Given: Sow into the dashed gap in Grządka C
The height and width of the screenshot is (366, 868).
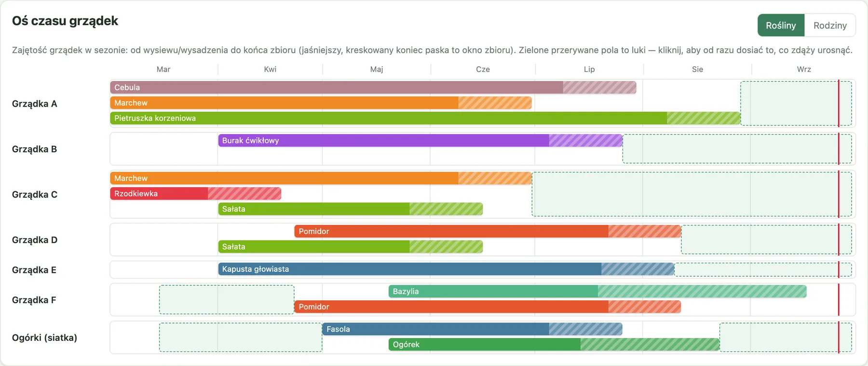Looking at the screenshot, I should pos(692,194).
